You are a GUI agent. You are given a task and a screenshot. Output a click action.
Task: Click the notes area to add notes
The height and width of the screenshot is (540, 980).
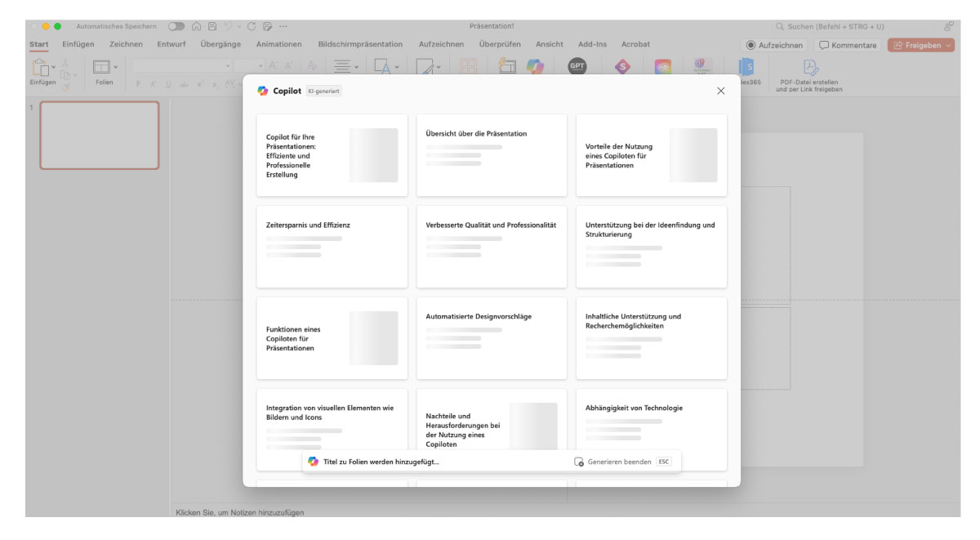(x=240, y=513)
